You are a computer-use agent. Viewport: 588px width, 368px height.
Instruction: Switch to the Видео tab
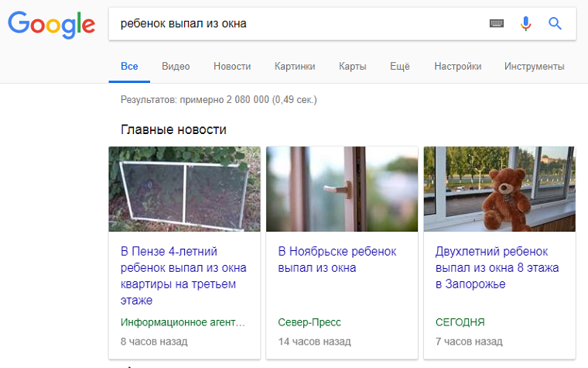click(176, 67)
